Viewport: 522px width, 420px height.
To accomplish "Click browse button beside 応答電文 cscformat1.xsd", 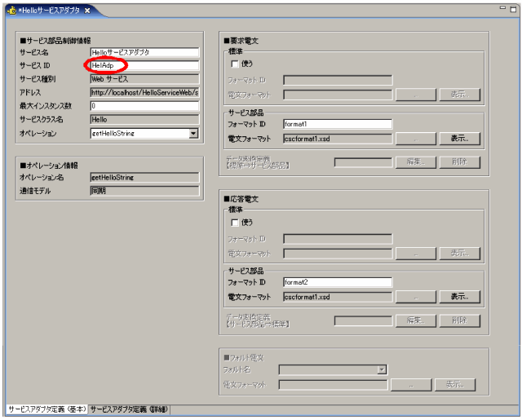I will click(x=416, y=297).
